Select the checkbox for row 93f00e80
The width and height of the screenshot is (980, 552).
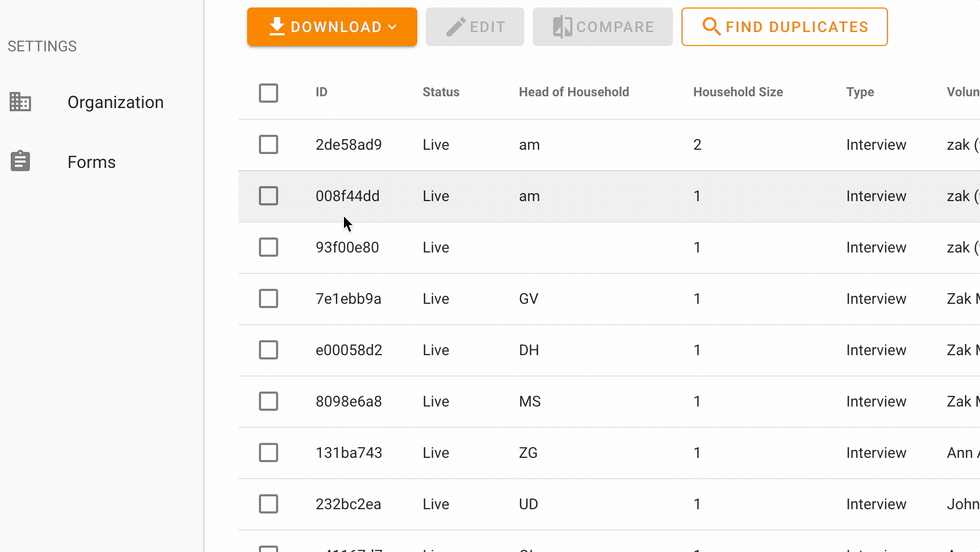tap(269, 247)
